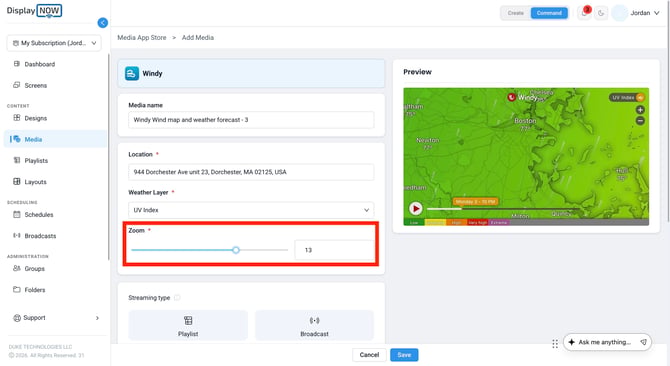Screen dimensions: 670x366
Task: Click the DisplayNOW logo
Action: point(34,11)
